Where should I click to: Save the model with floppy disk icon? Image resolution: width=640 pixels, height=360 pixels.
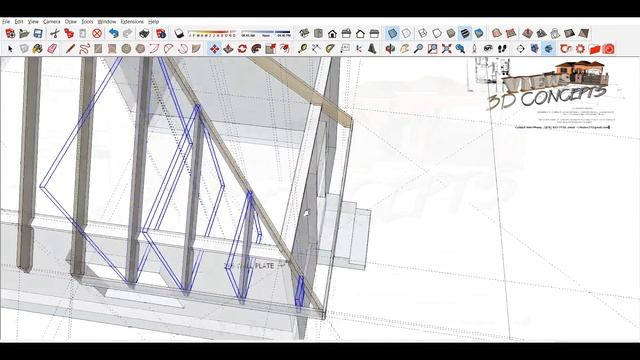pos(38,33)
